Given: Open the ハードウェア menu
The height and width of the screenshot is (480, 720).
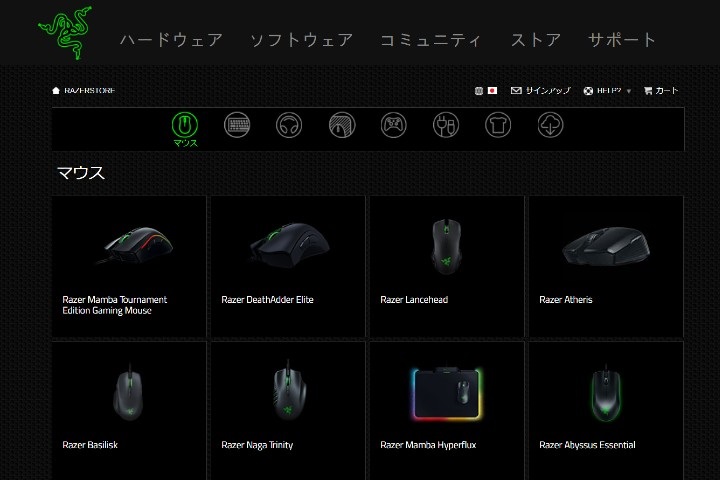Looking at the screenshot, I should (171, 40).
